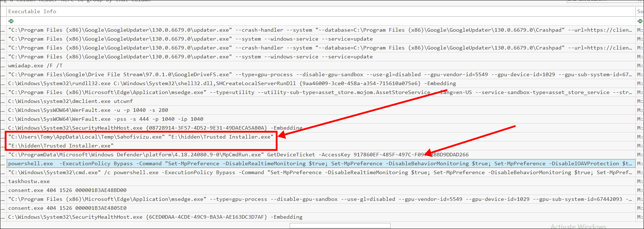Select the WerFault.exe -pss row
Viewport: 644px width, 229px height.
tap(321, 119)
